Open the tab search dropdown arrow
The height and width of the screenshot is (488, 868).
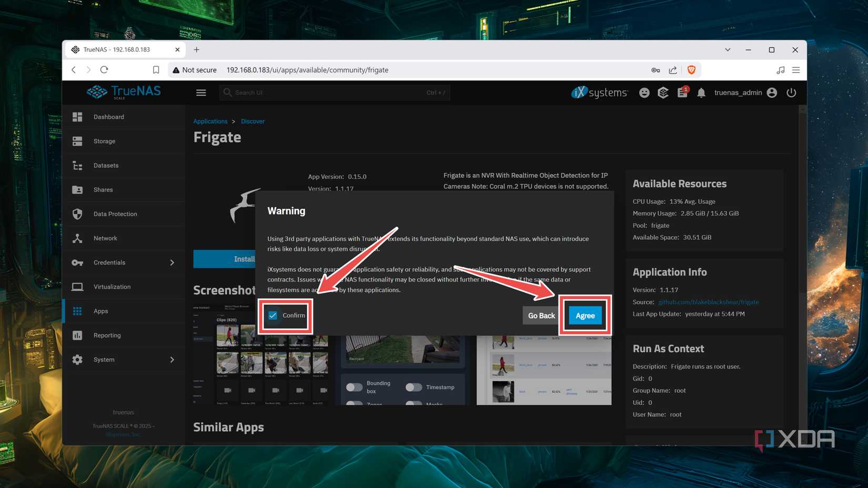(728, 50)
